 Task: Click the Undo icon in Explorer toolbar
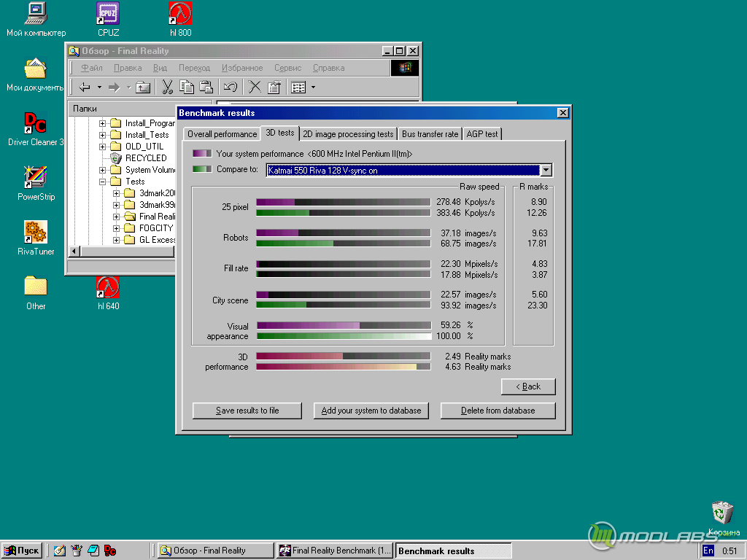[230, 87]
